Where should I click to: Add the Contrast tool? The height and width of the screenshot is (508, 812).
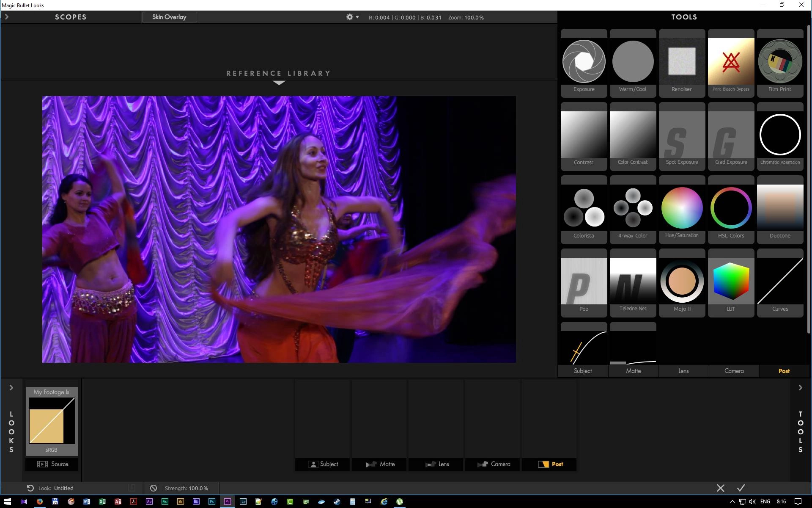(x=584, y=136)
